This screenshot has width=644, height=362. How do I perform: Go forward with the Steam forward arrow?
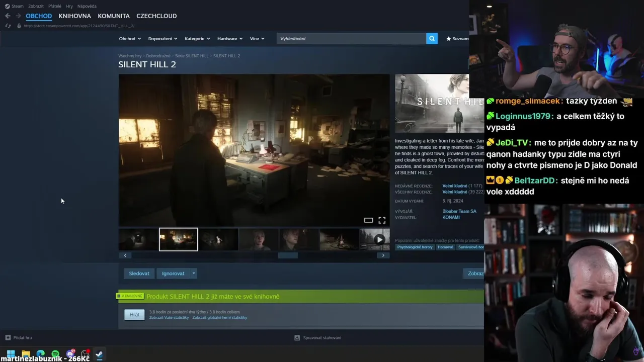pyautogui.click(x=19, y=16)
